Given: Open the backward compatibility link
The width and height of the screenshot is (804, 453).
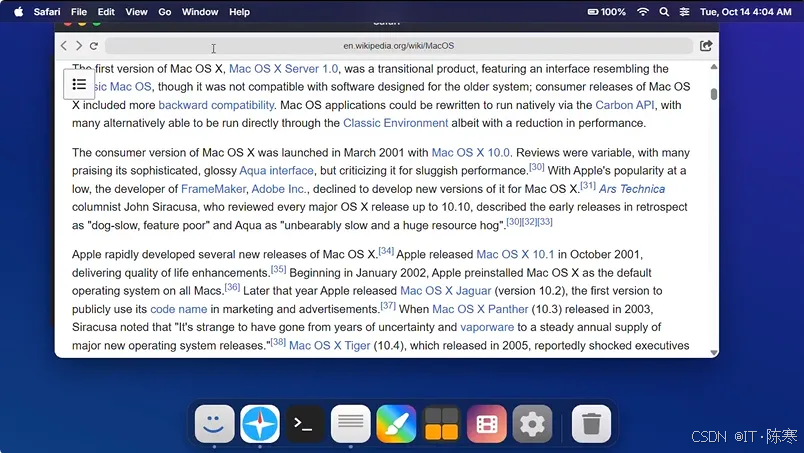Looking at the screenshot, I should pos(216,105).
